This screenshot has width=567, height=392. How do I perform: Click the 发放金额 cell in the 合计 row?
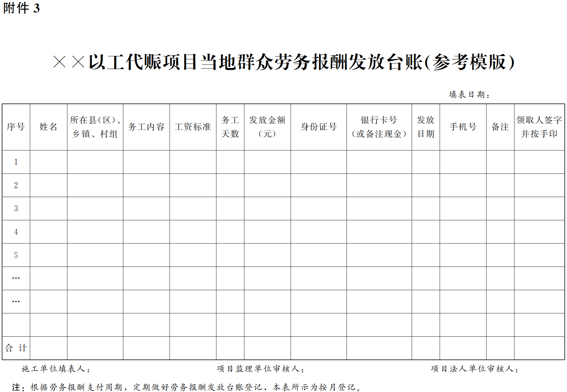pyautogui.click(x=267, y=348)
